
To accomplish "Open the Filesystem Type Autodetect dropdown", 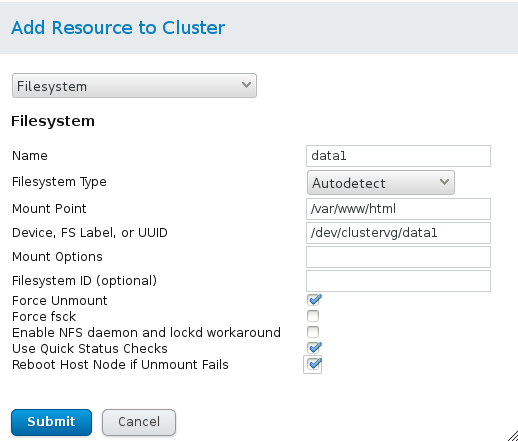I will tap(381, 183).
